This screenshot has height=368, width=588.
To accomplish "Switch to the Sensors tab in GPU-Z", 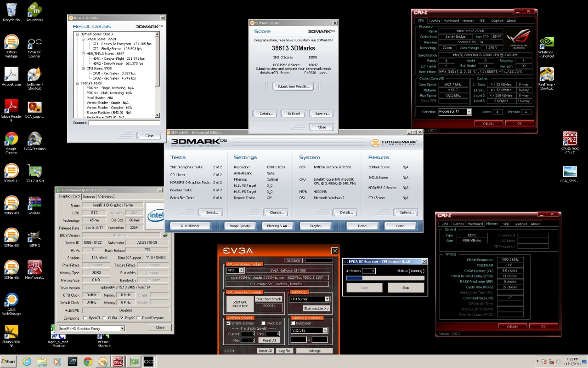I will (x=89, y=197).
